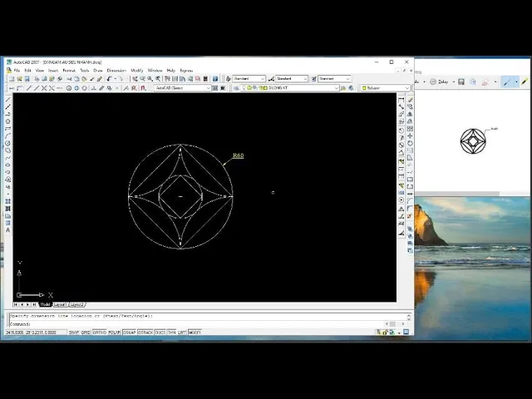532x399 pixels.
Task: Switch to the Layout1 tab
Action: pos(61,305)
